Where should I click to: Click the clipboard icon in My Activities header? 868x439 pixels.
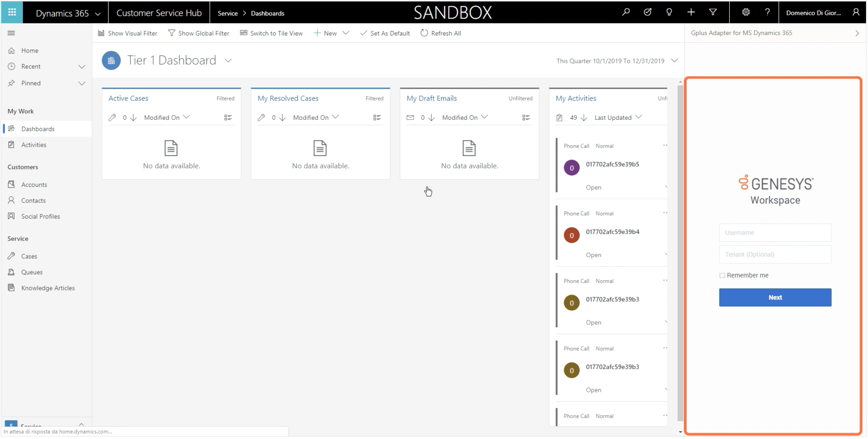(559, 117)
